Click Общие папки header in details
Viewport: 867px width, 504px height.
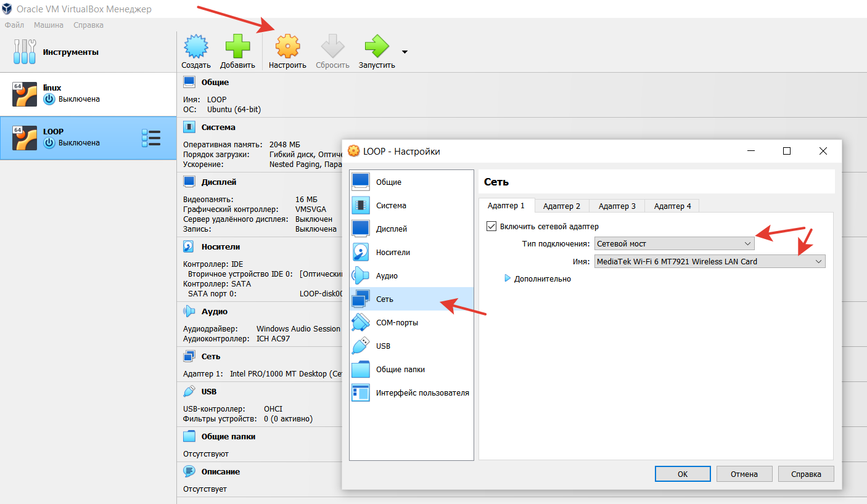[228, 436]
